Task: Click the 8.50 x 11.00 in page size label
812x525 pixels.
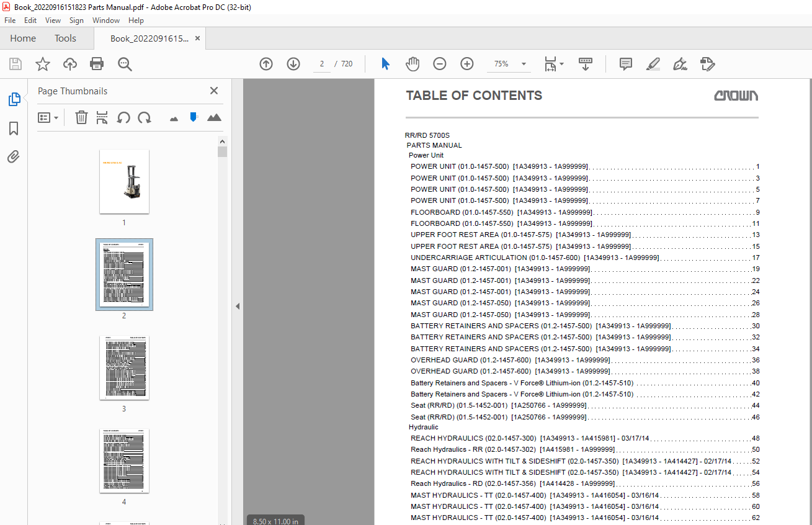Action: tap(275, 521)
